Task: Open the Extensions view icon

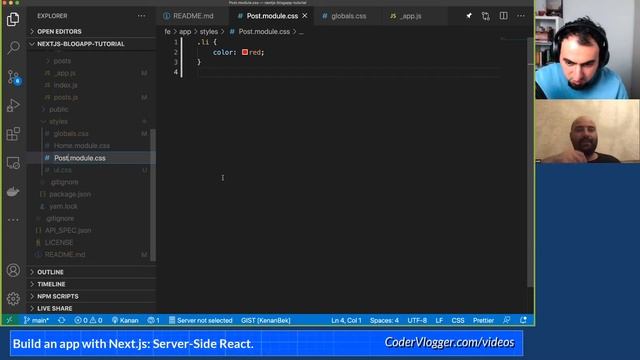Action: [x=13, y=134]
